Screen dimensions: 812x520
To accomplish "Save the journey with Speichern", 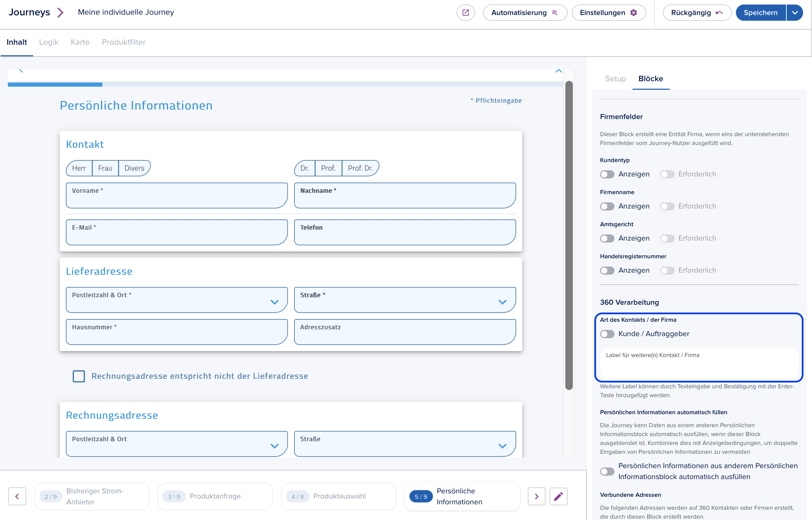I will [x=760, y=13].
